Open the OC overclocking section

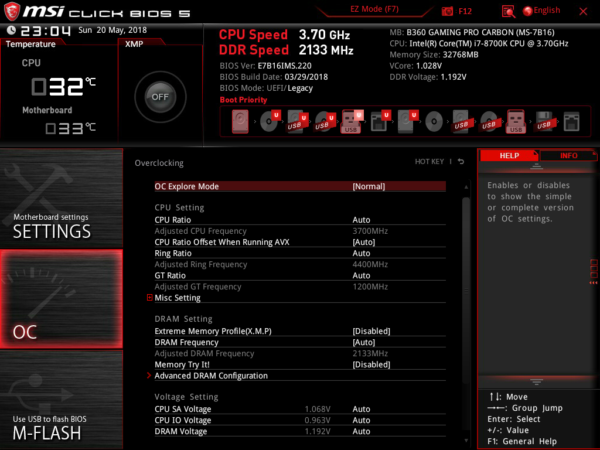61,299
